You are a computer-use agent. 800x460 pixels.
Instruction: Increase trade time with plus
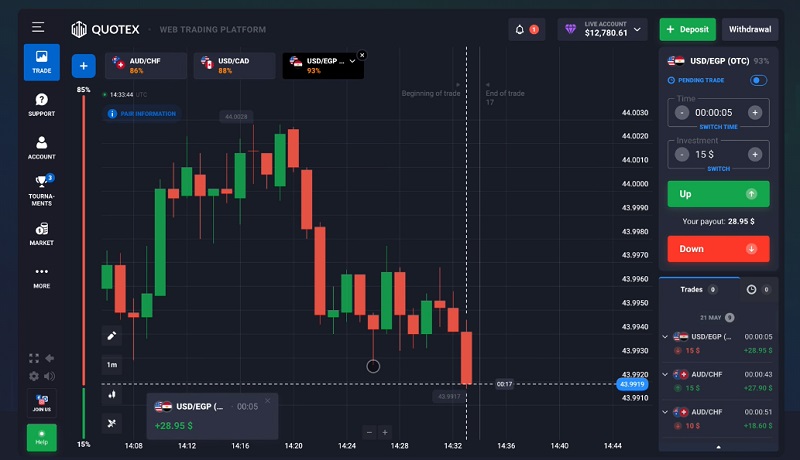755,113
